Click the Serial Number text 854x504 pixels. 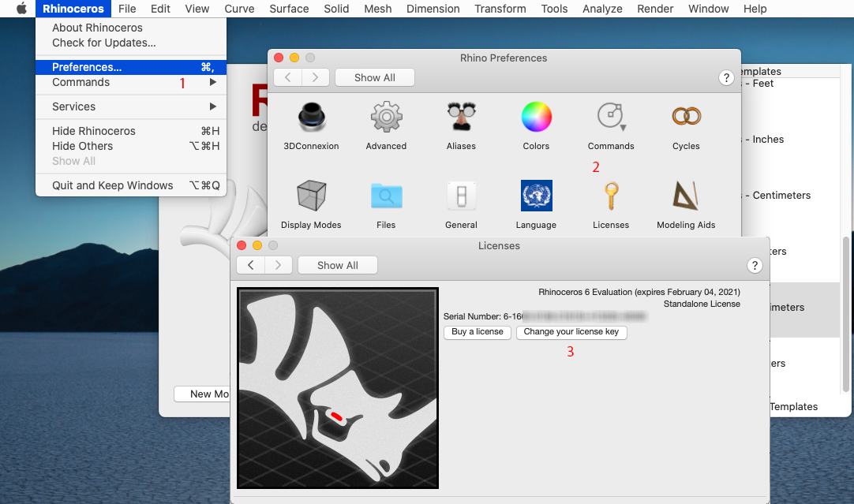pos(482,317)
